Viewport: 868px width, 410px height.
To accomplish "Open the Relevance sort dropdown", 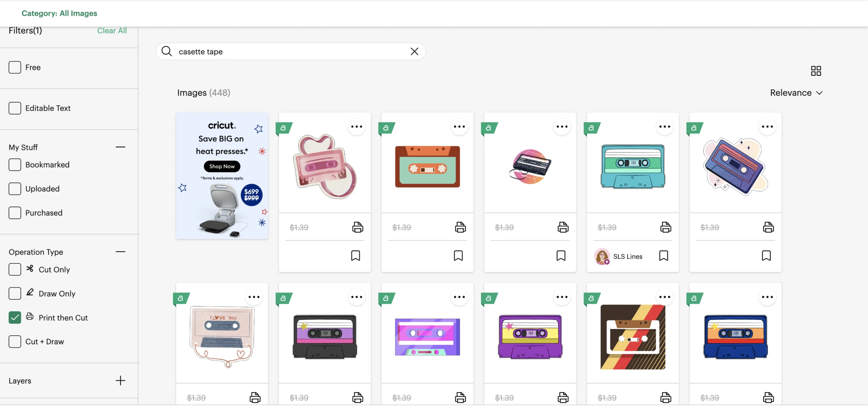I will click(796, 93).
